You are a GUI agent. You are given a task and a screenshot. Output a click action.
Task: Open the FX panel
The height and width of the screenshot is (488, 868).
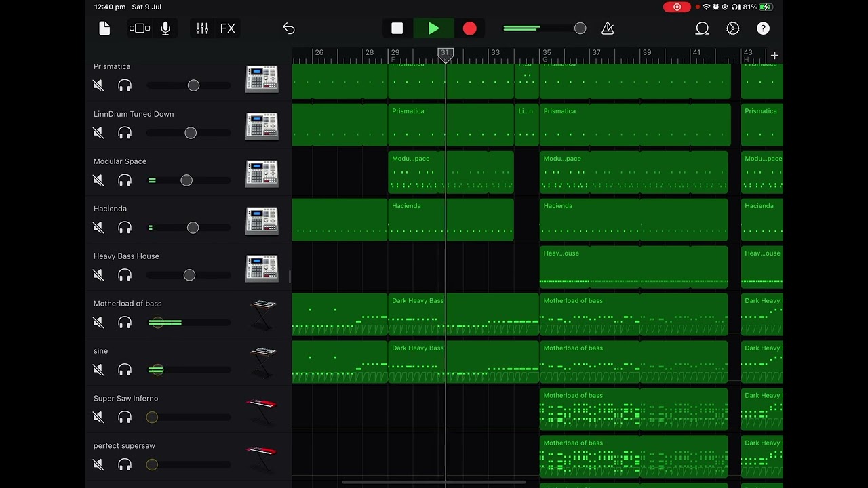click(228, 28)
